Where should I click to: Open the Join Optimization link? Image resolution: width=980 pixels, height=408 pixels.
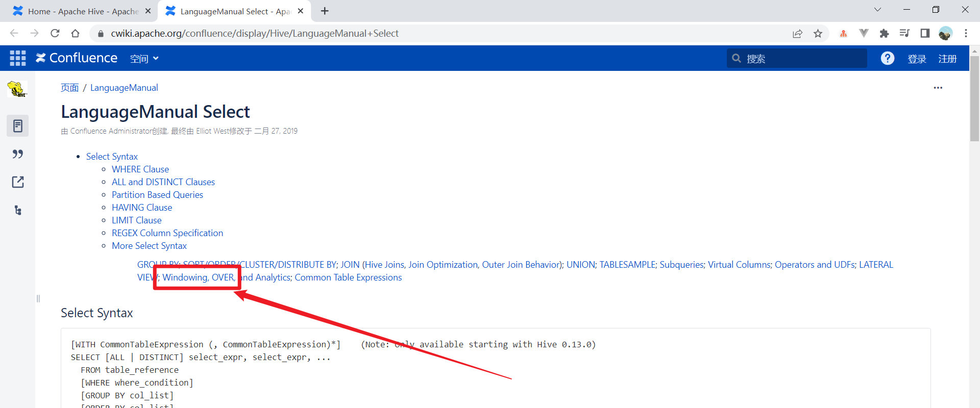click(443, 265)
